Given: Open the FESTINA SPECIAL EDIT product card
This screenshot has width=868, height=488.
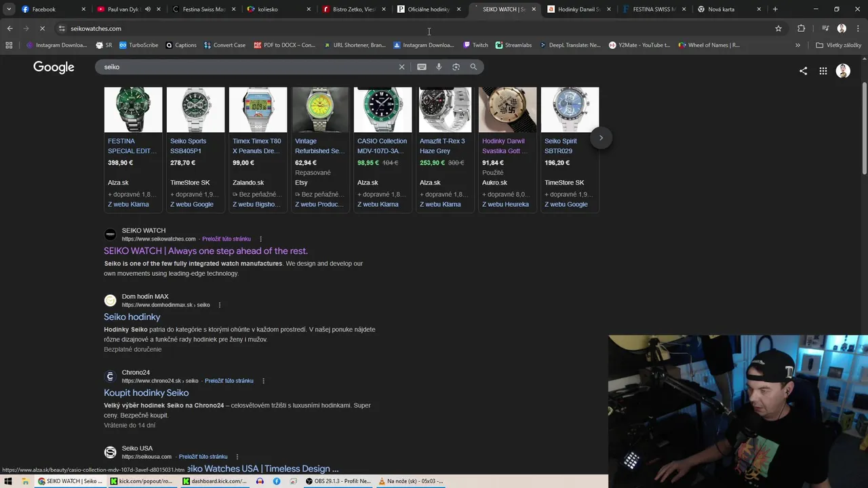Looking at the screenshot, I should click(133, 149).
